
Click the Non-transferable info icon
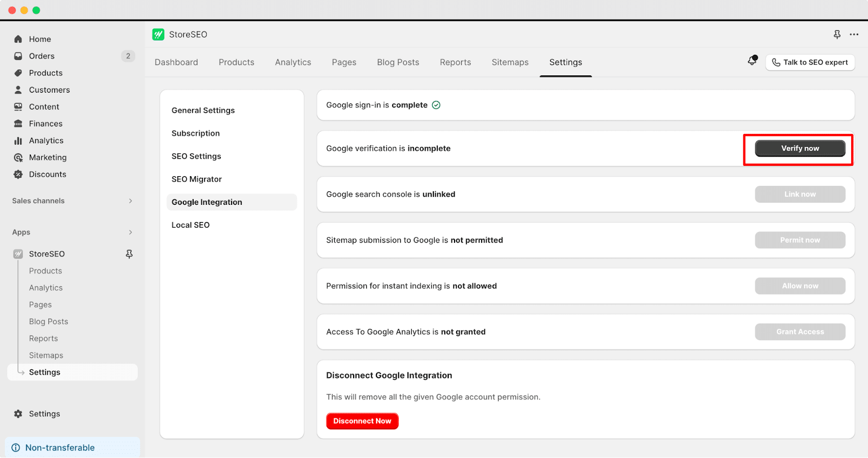tap(16, 448)
